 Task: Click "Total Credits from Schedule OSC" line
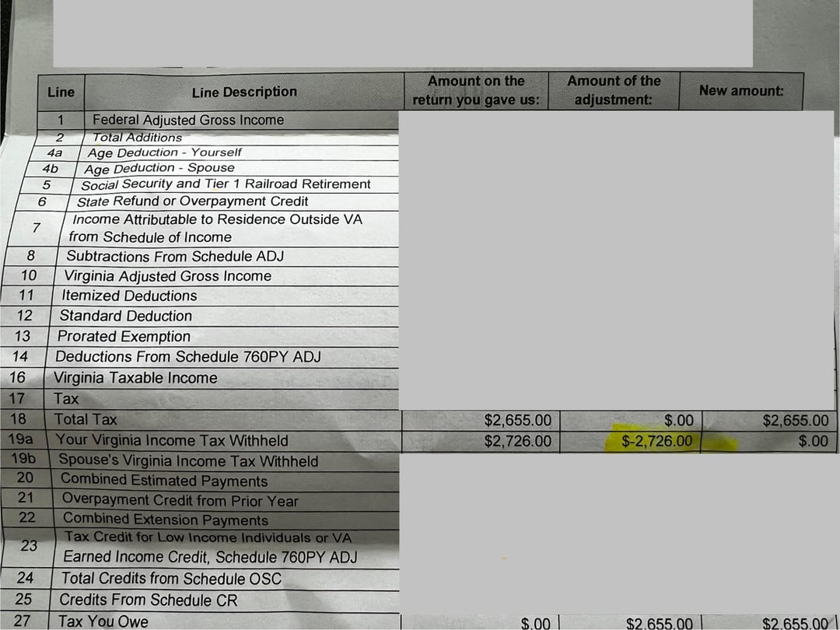coord(171,579)
